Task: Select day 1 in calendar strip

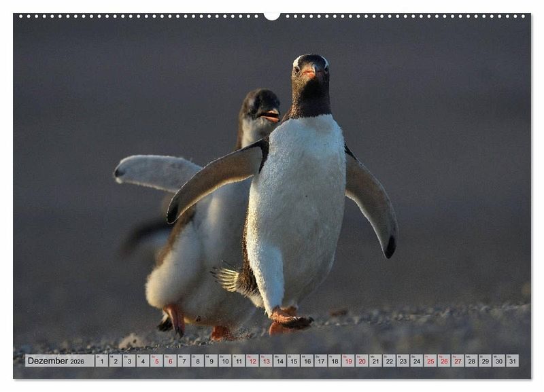Action: (102, 361)
